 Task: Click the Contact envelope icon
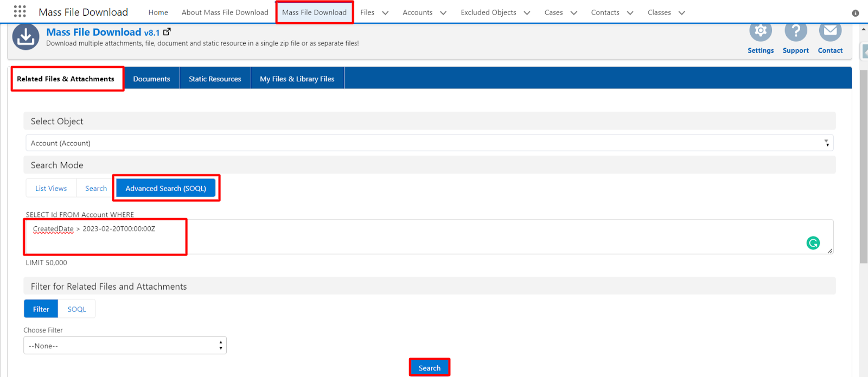pos(831,31)
